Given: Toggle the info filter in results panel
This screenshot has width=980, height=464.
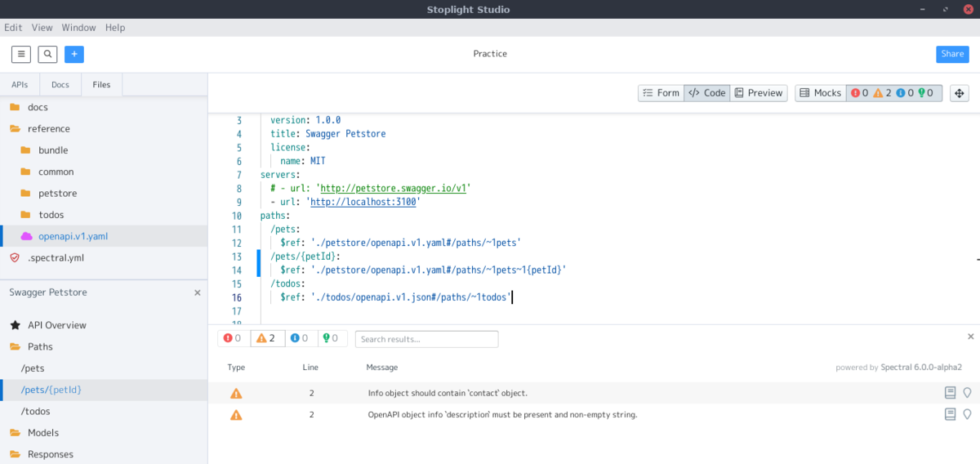Looking at the screenshot, I should pyautogui.click(x=300, y=338).
